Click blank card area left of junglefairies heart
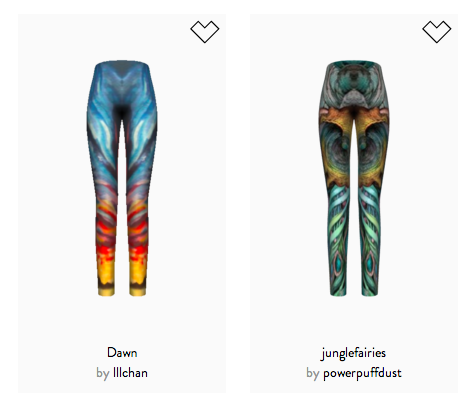The image size is (473, 404). [335, 32]
